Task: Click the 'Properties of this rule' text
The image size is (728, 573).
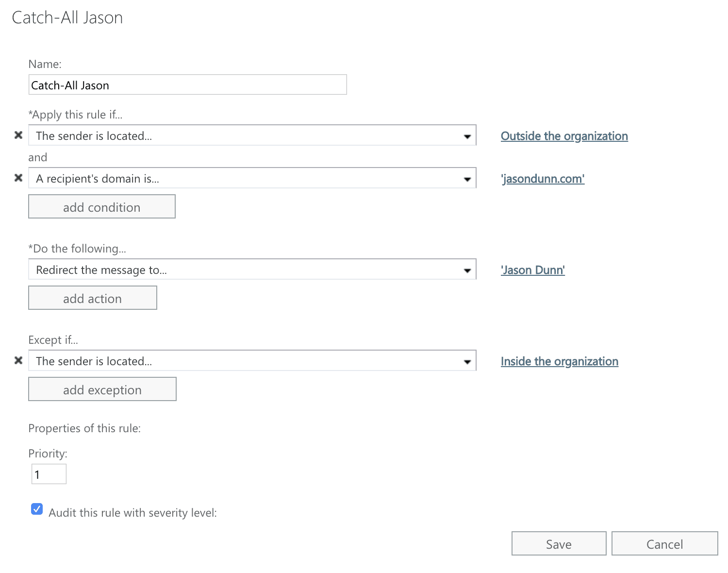Action: [x=84, y=428]
